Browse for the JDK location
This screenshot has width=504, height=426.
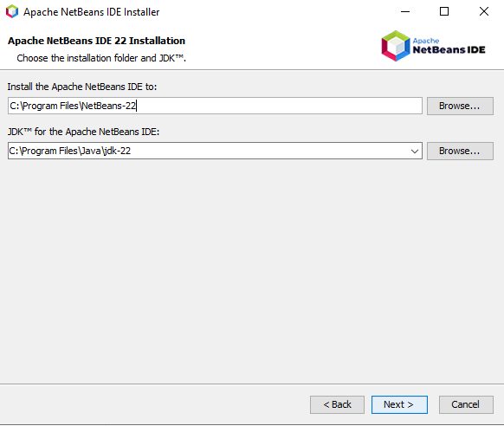460,151
